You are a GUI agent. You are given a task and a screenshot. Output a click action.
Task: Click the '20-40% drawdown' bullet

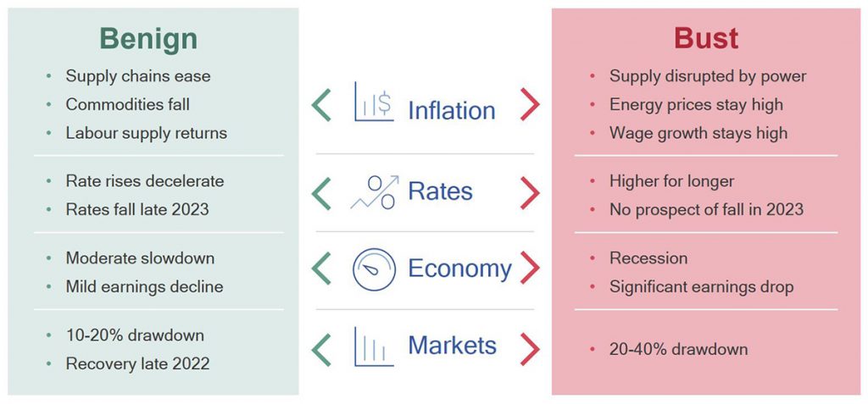click(678, 350)
